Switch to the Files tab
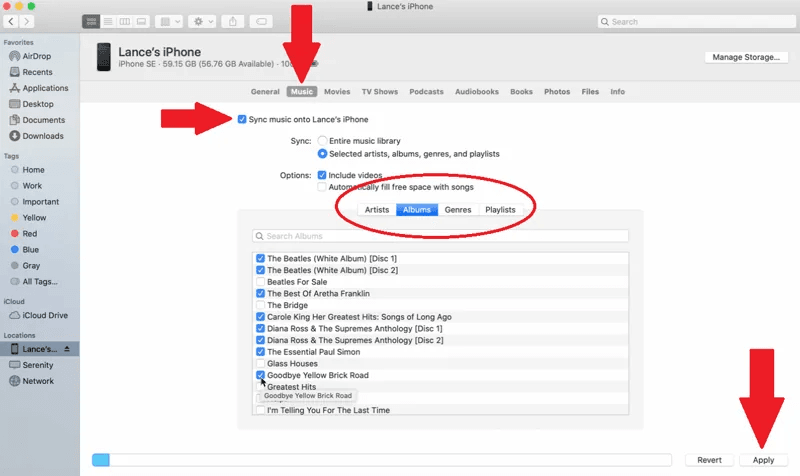800x476 pixels. click(590, 92)
